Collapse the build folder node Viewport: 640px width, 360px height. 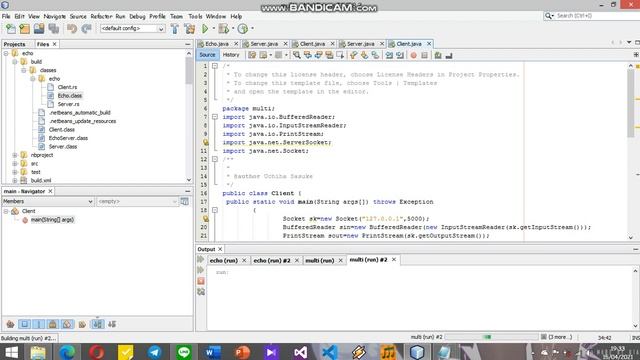pyautogui.click(x=15, y=62)
